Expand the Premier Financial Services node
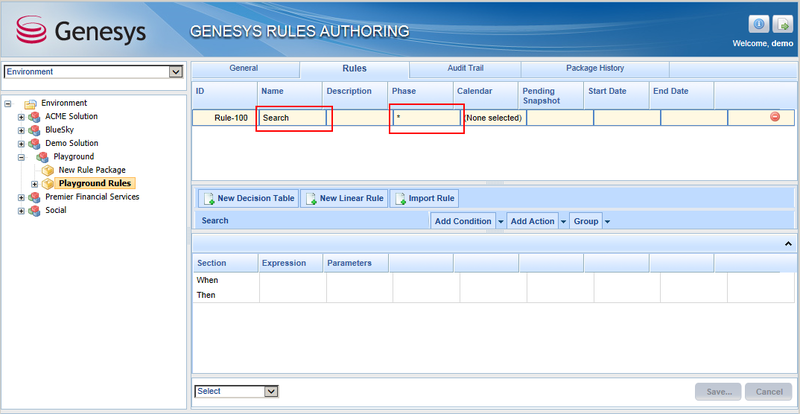The width and height of the screenshot is (800, 414). 21,197
